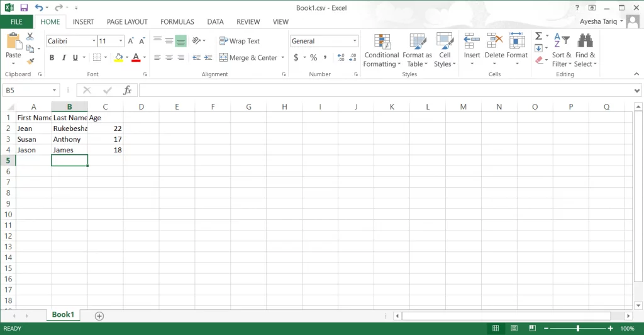The height and width of the screenshot is (335, 644).
Task: Open the Conditional Formatting menu
Action: click(x=382, y=50)
